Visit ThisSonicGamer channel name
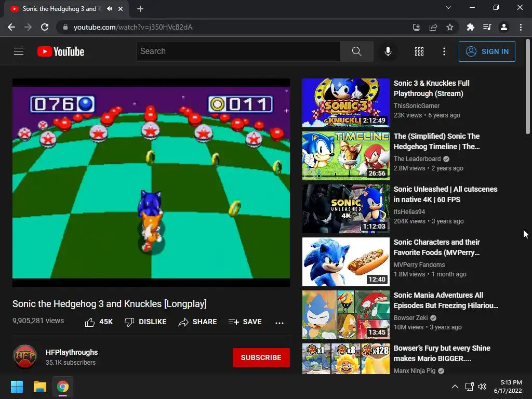 (x=416, y=106)
